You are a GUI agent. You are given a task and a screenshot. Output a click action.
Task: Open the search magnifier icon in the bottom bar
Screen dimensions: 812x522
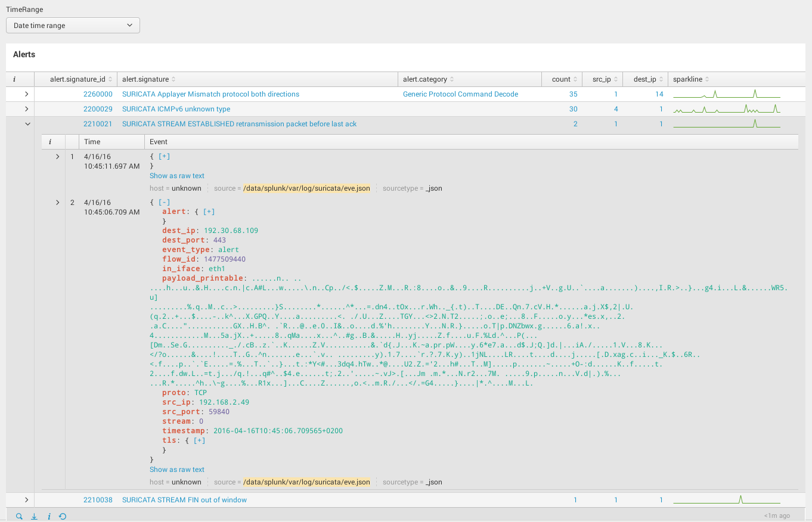point(19,516)
